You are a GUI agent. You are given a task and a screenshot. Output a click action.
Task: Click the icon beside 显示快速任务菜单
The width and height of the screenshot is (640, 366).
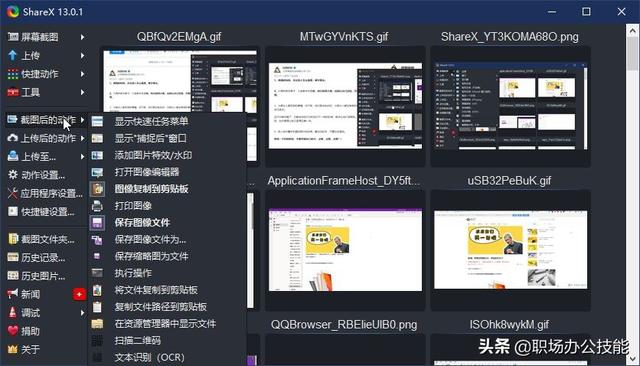coord(97,121)
